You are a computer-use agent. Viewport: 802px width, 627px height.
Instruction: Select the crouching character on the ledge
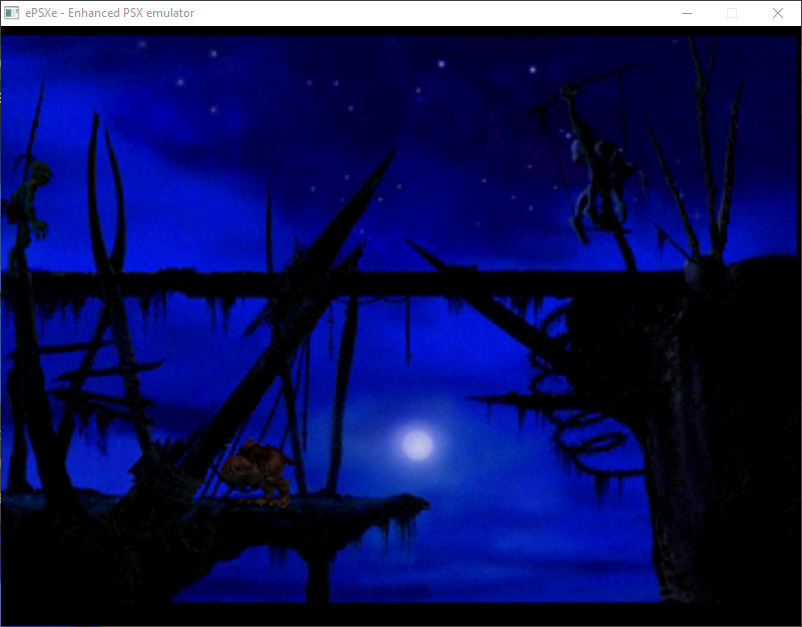254,470
